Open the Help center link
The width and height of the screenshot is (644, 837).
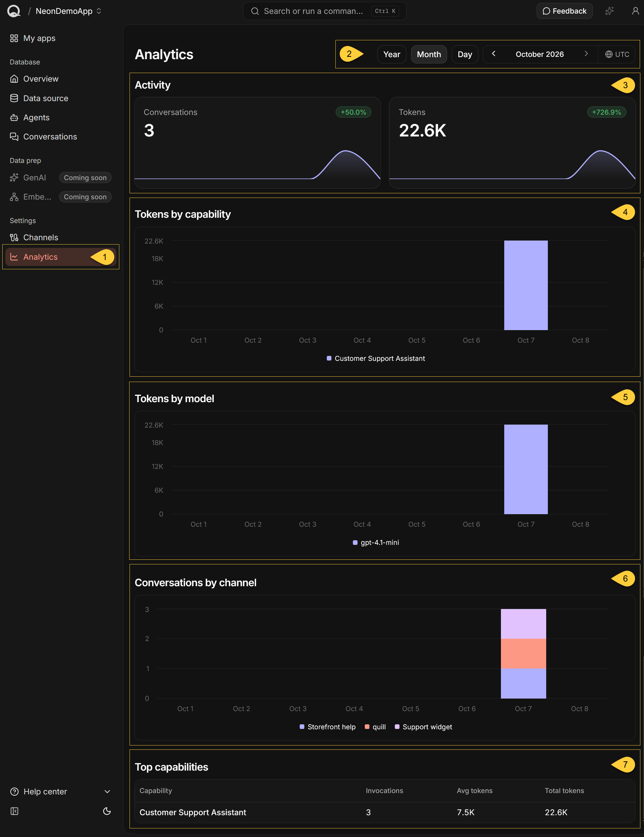click(x=45, y=791)
